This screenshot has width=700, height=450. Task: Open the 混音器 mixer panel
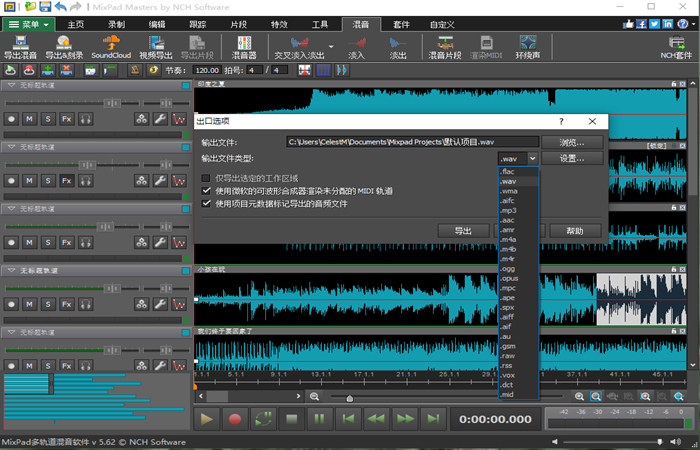tap(244, 47)
